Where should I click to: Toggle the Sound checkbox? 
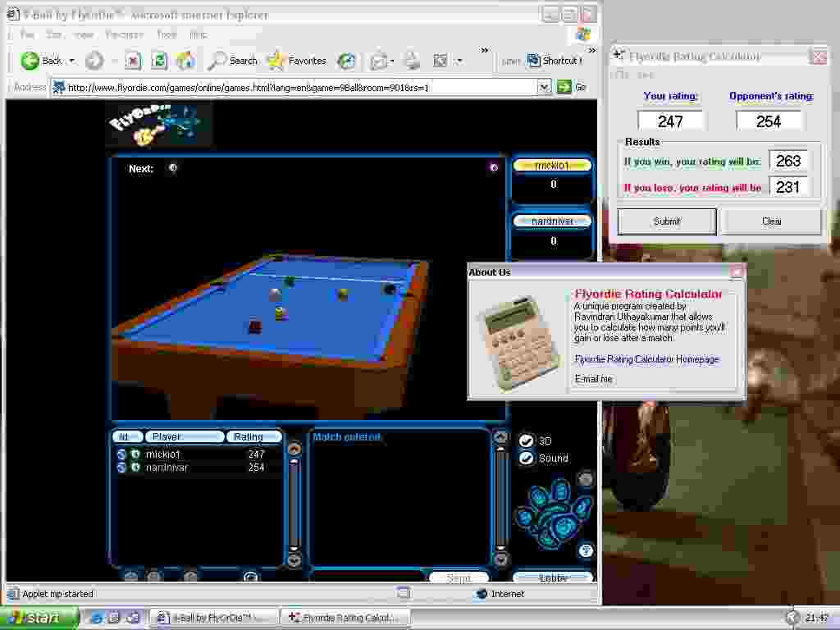(x=526, y=459)
